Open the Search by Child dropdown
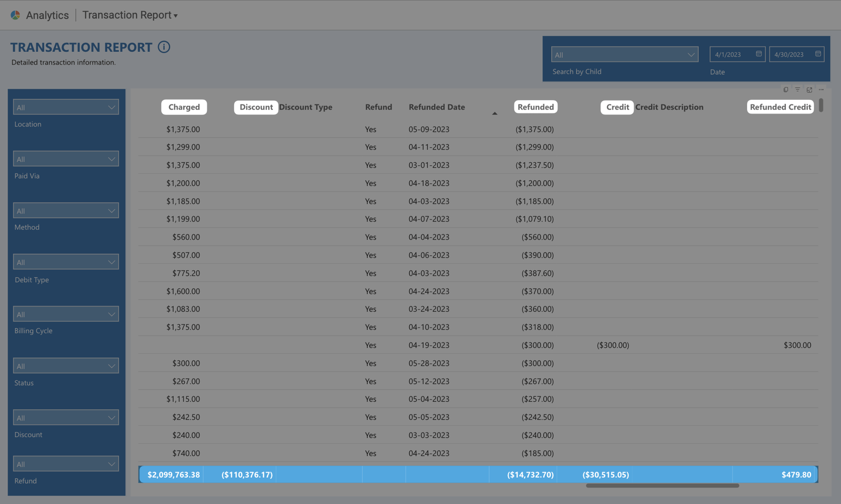The height and width of the screenshot is (504, 841). (x=624, y=54)
